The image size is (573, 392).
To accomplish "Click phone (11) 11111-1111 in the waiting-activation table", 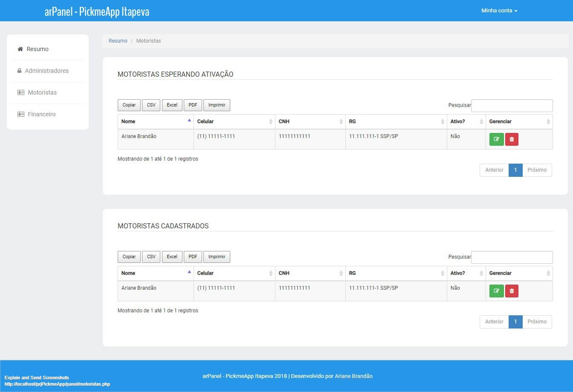I will click(x=216, y=136).
